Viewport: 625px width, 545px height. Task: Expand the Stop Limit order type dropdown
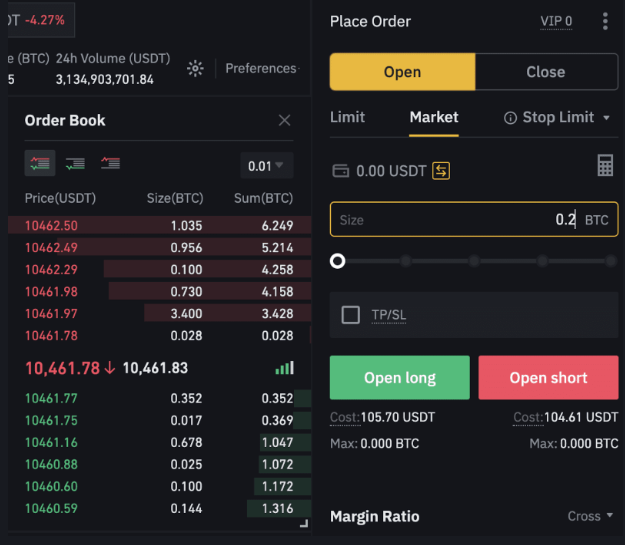(606, 118)
